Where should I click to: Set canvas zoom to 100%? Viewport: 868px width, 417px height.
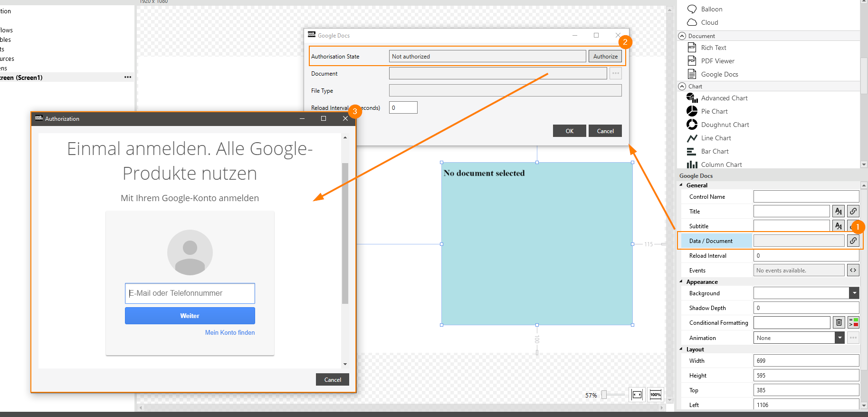coord(656,395)
